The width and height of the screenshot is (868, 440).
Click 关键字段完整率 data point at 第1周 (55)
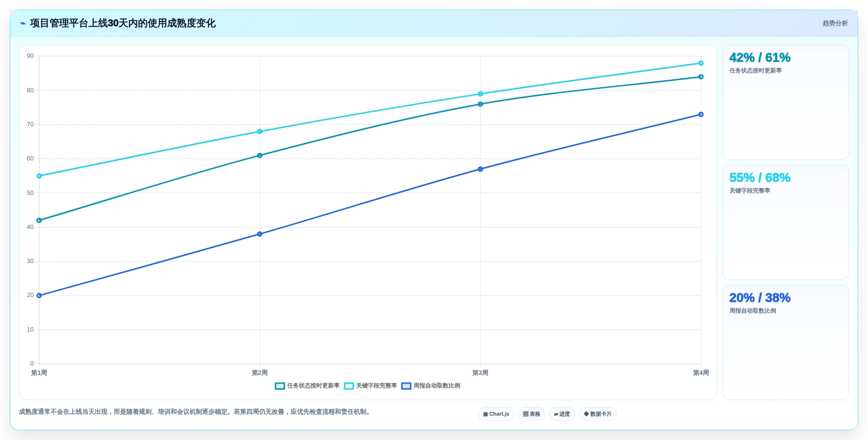click(39, 176)
